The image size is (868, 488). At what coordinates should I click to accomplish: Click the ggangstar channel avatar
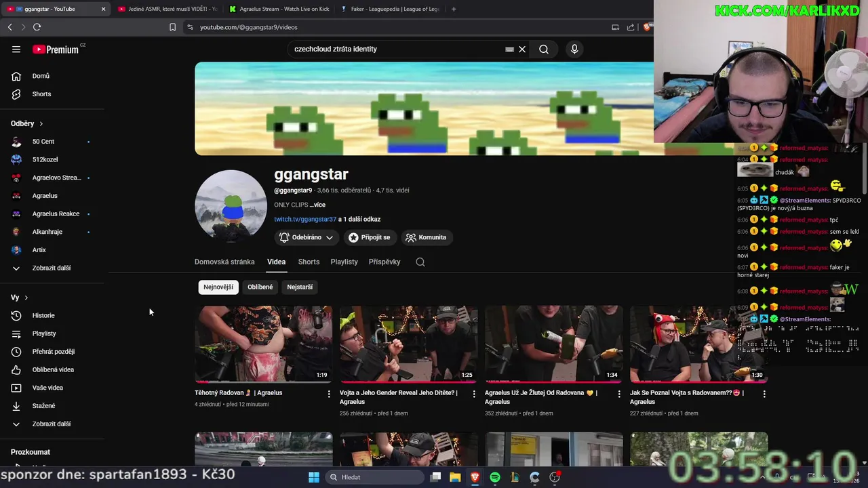(231, 205)
